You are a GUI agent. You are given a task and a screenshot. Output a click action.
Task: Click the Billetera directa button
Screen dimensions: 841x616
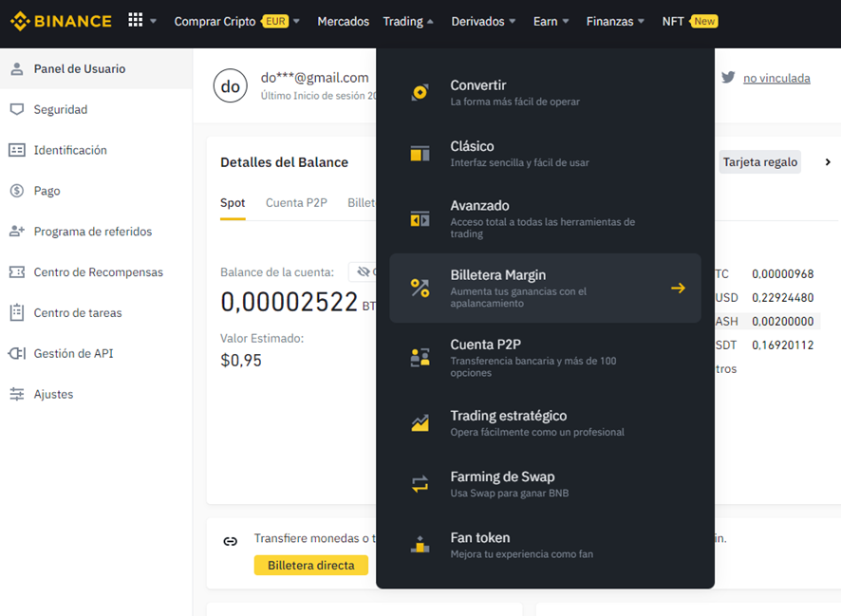(x=311, y=565)
